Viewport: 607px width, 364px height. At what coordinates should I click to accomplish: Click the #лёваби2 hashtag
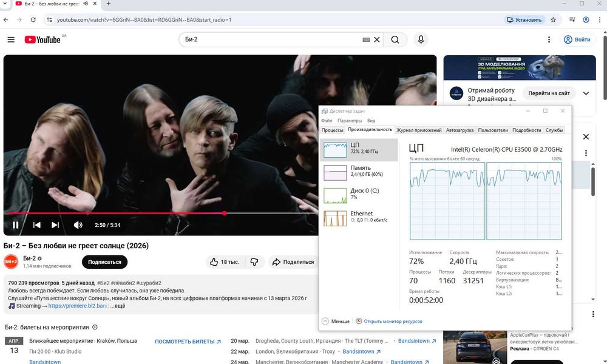click(x=123, y=283)
